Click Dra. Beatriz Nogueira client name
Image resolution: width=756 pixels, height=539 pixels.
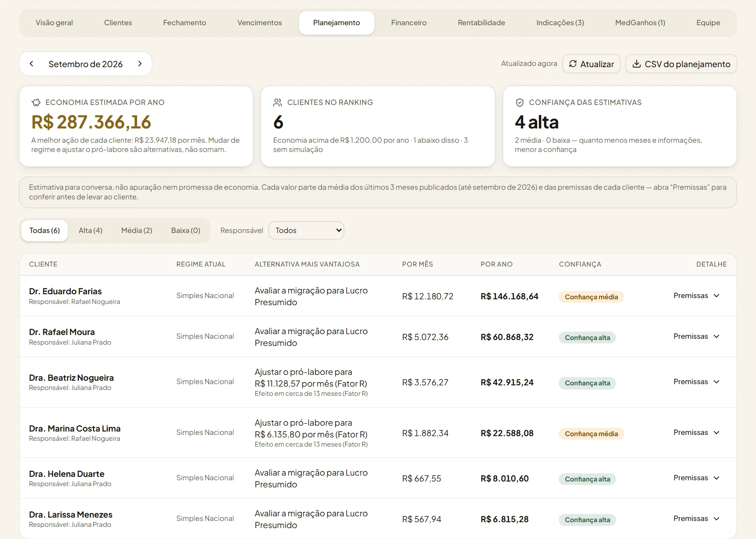click(x=71, y=378)
